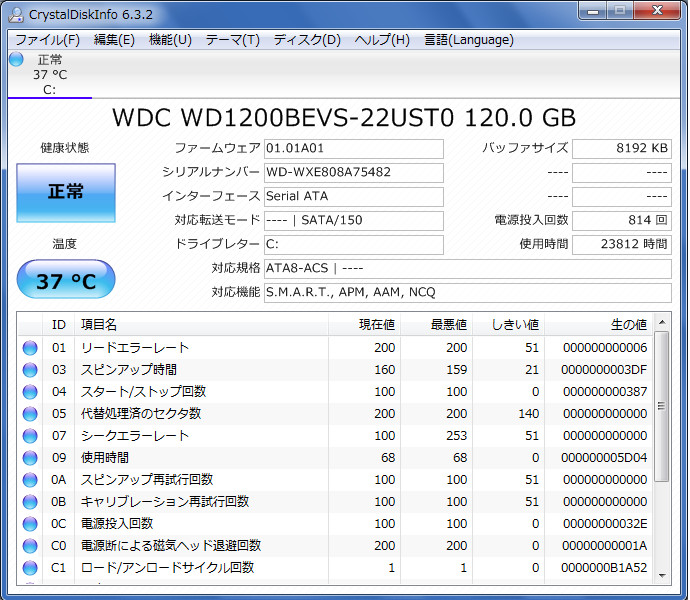Viewport: 690px width, 600px height.
Task: Click the supported standard field ATA8-ACS
Action: (468, 269)
